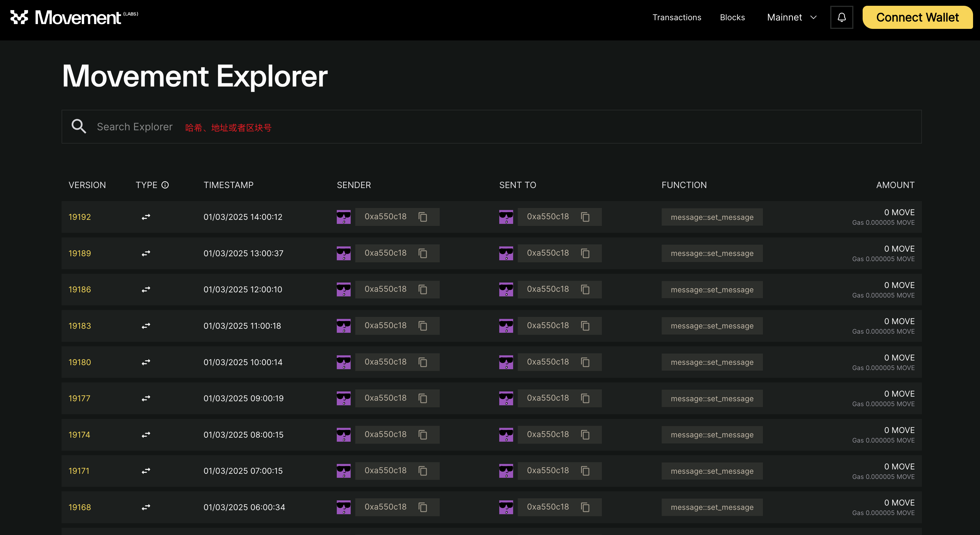
Task: Focus the Search Explorer input field
Action: [x=491, y=127]
